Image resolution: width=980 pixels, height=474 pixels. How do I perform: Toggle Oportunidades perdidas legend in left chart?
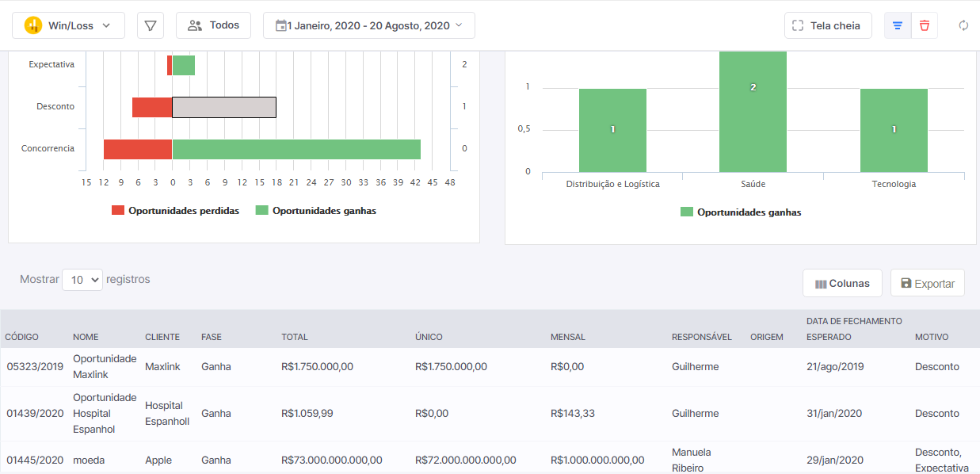175,211
